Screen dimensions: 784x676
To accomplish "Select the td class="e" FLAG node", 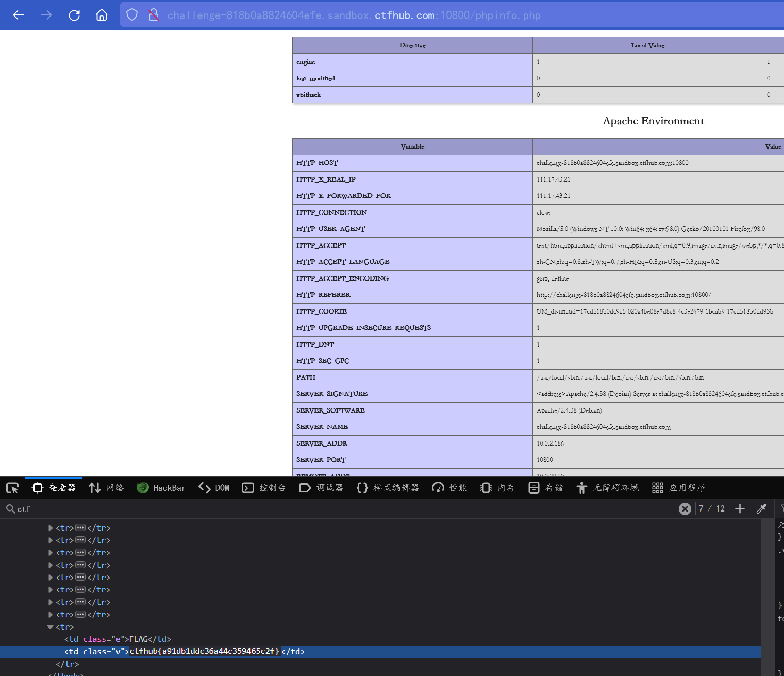I will (x=118, y=639).
